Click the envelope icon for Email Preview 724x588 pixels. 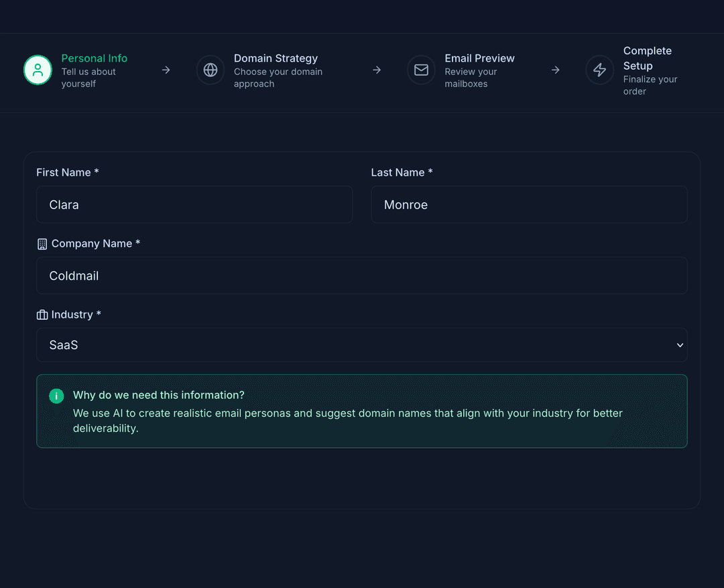pos(421,70)
